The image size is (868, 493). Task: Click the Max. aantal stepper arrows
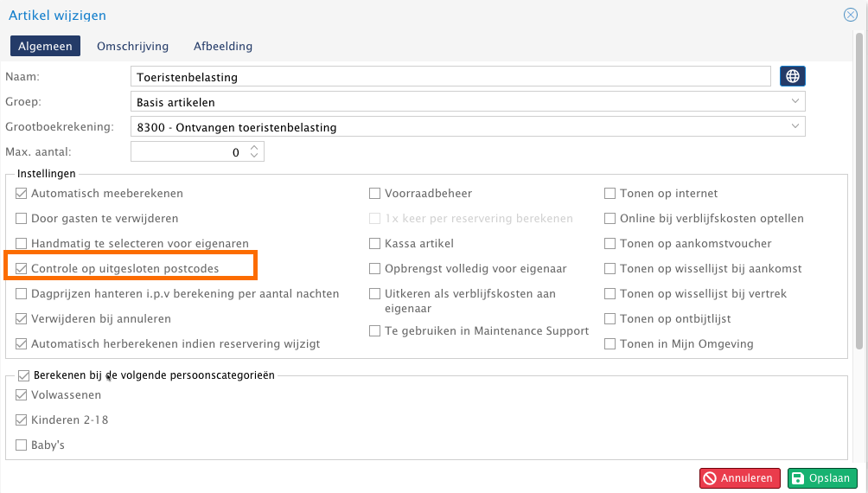(x=254, y=151)
